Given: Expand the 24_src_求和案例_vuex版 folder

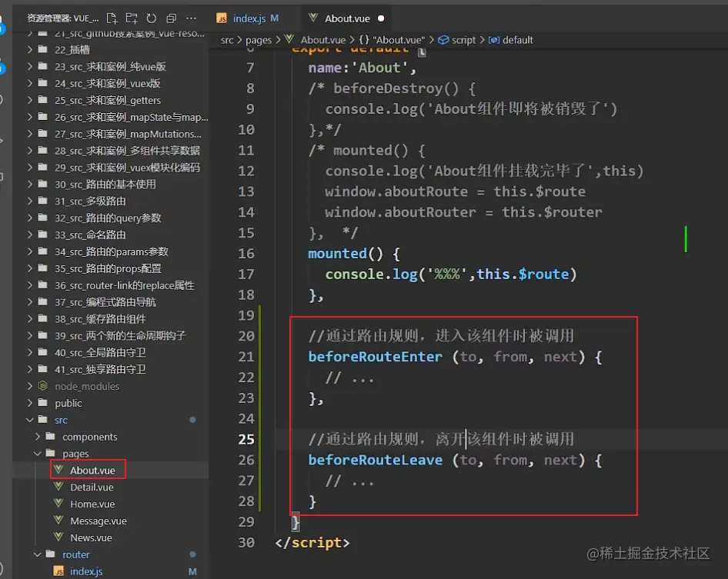Looking at the screenshot, I should click(30, 83).
